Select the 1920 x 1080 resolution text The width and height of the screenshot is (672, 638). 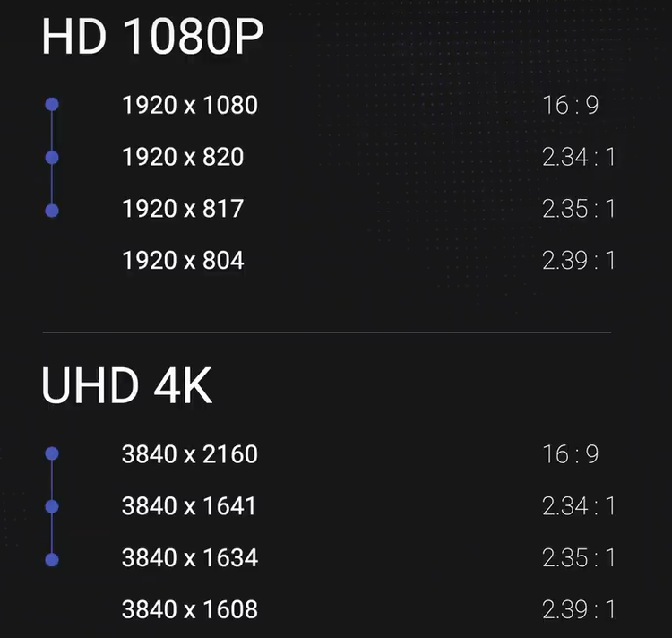(190, 105)
